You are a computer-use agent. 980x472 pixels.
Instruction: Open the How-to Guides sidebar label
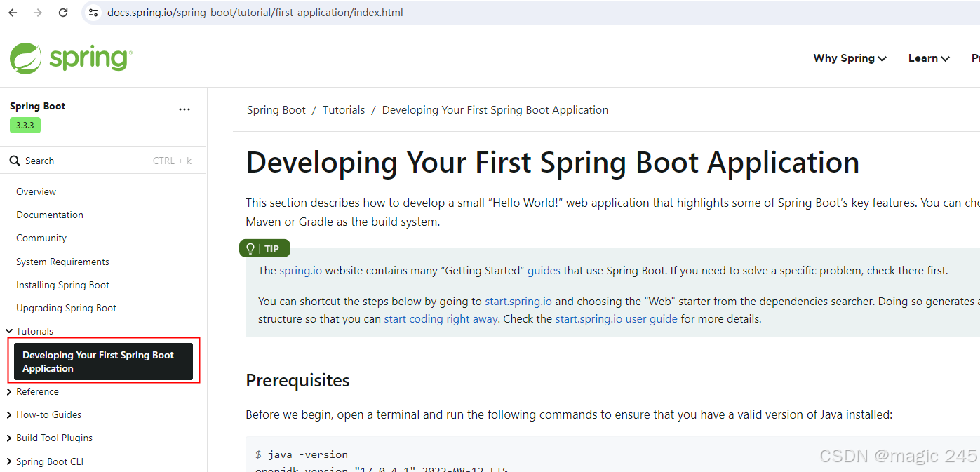[x=49, y=414]
